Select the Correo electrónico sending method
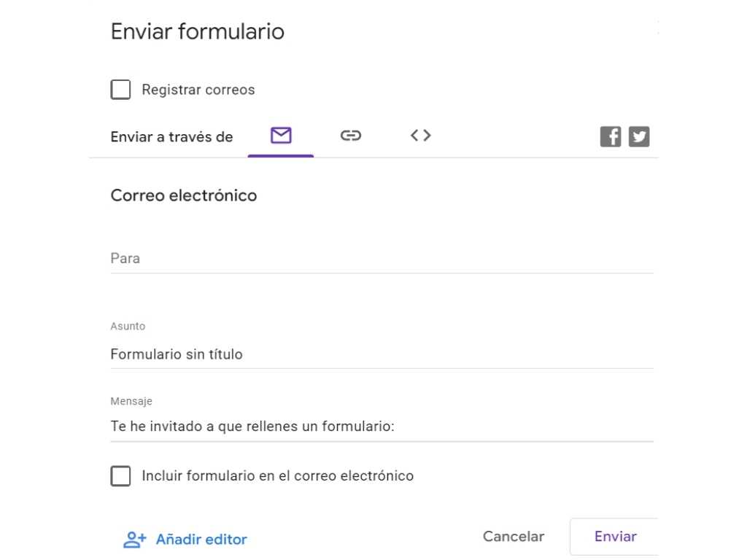The image size is (747, 560). pyautogui.click(x=281, y=136)
